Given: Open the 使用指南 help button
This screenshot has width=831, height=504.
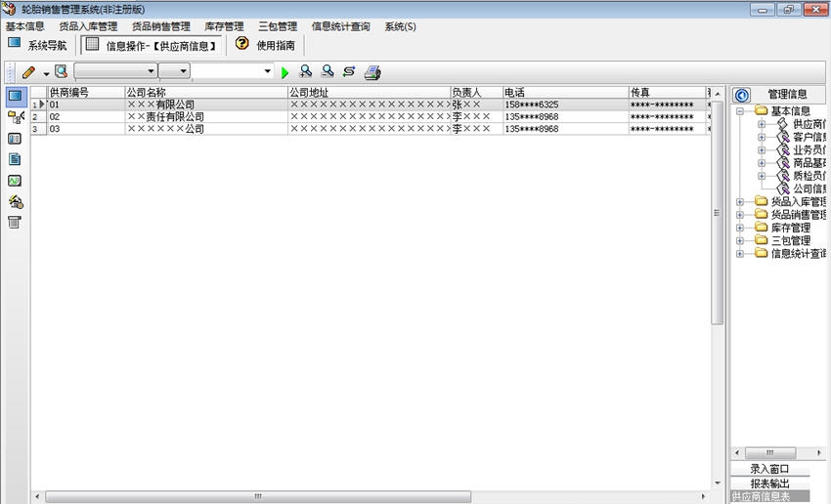Looking at the screenshot, I should [266, 45].
